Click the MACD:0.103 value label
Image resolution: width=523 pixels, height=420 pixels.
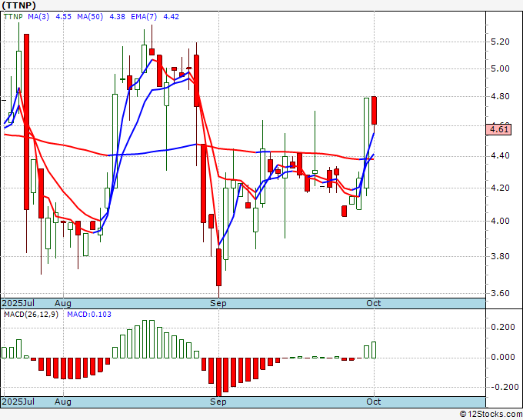click(x=89, y=315)
